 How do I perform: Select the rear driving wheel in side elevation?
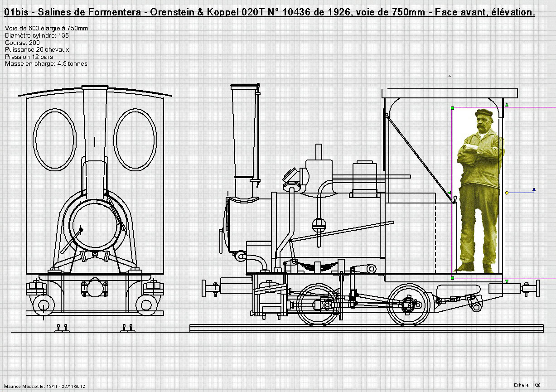[x=410, y=305]
